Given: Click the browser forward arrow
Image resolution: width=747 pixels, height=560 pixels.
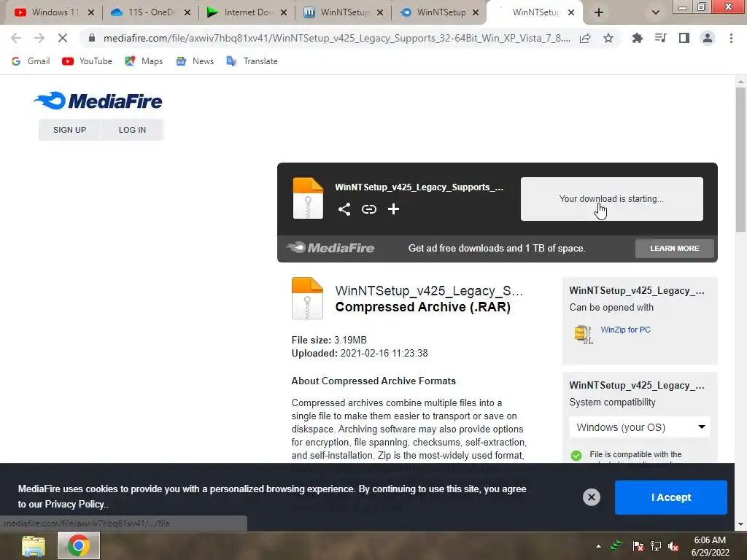Looking at the screenshot, I should click(x=39, y=38).
